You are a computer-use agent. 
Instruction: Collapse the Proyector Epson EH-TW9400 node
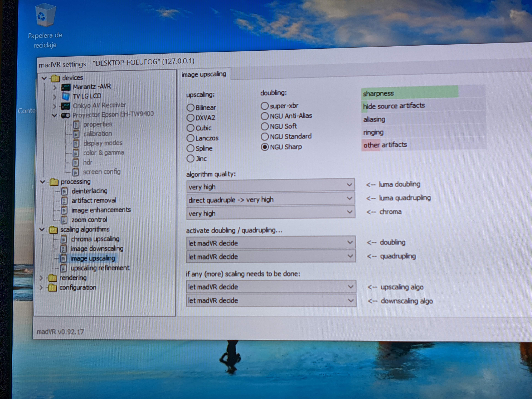(x=54, y=115)
